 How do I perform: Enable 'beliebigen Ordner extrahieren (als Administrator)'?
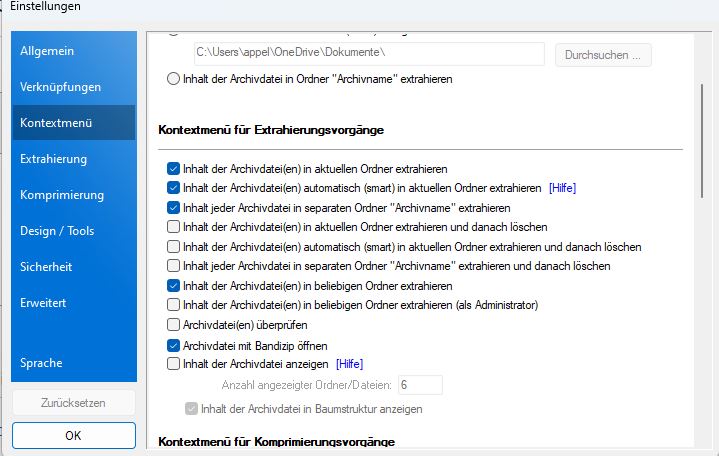click(x=173, y=305)
